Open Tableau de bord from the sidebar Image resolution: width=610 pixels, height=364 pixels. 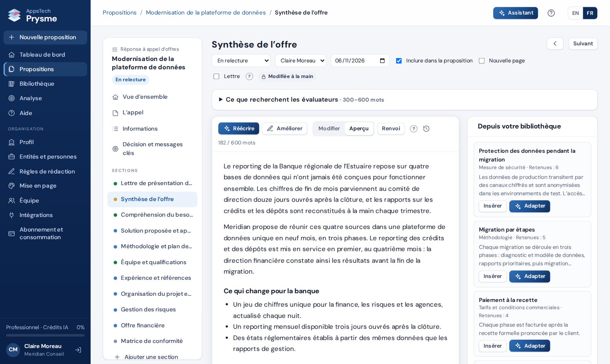45,55
